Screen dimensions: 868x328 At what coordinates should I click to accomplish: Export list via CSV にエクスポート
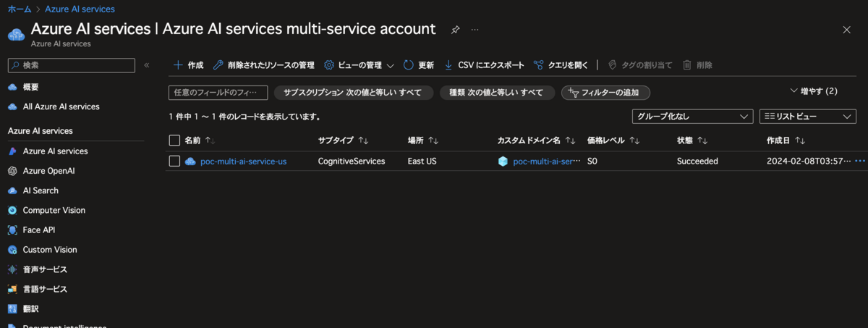click(x=484, y=65)
